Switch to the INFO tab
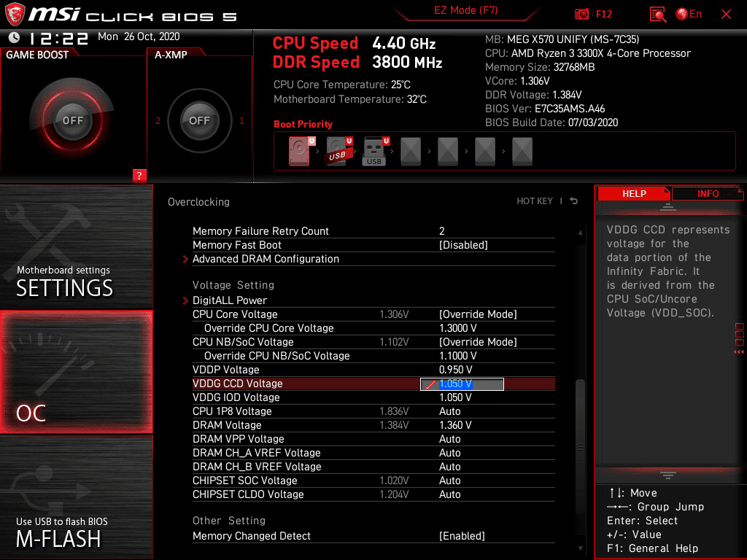This screenshot has height=560, width=747. (x=708, y=193)
